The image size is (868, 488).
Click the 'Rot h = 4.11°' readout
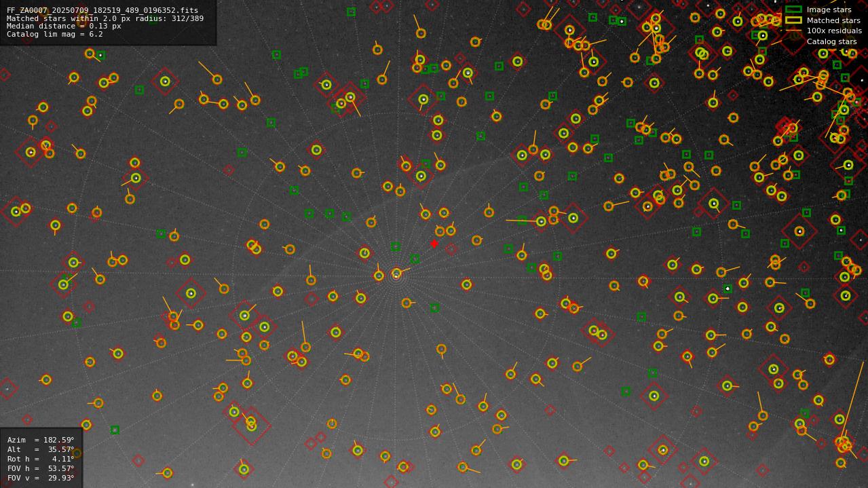point(41,459)
